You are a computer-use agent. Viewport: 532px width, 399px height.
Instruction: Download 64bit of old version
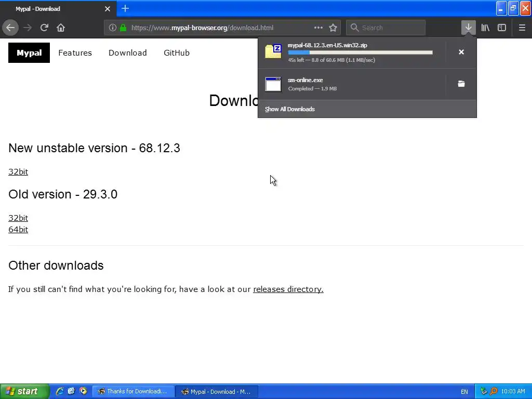point(18,229)
